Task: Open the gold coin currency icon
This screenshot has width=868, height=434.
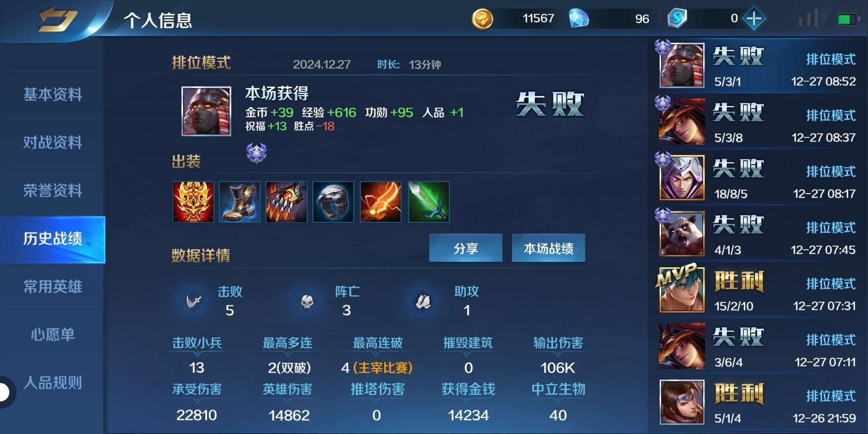Action: coord(482,19)
